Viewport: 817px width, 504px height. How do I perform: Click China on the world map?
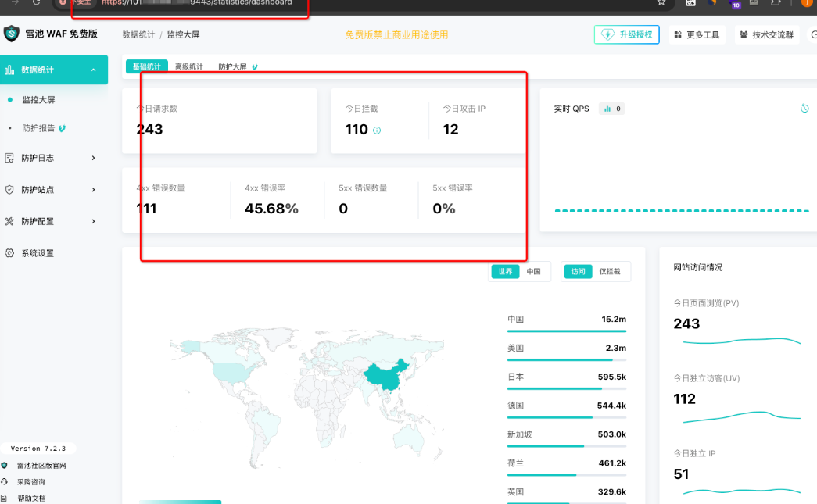point(386,375)
